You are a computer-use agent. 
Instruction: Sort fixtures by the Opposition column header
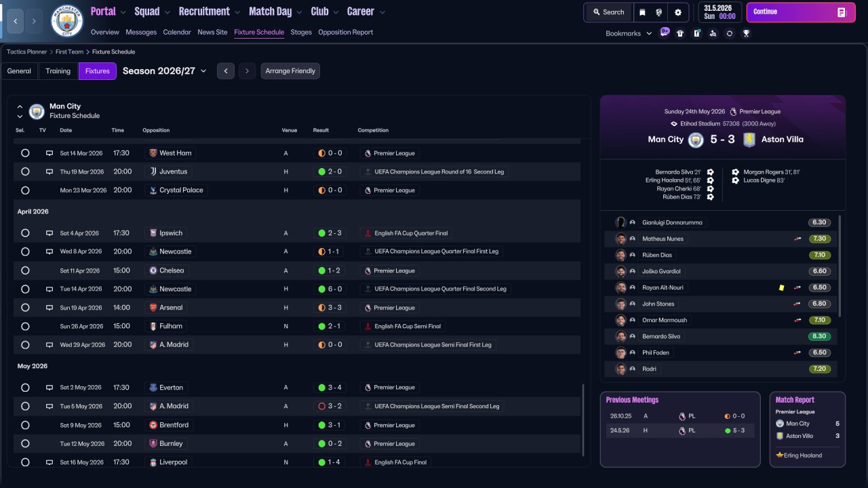156,130
